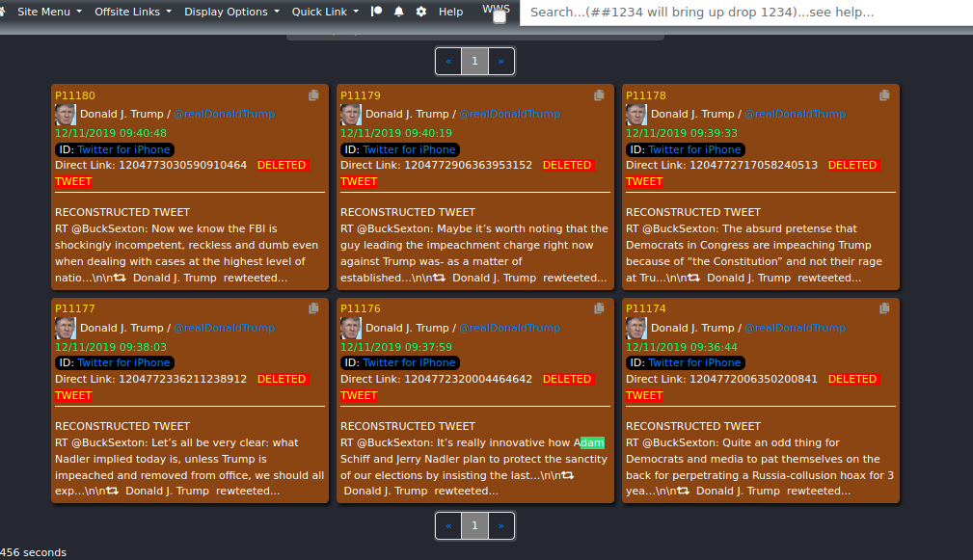Open the Help menu item

tap(450, 12)
